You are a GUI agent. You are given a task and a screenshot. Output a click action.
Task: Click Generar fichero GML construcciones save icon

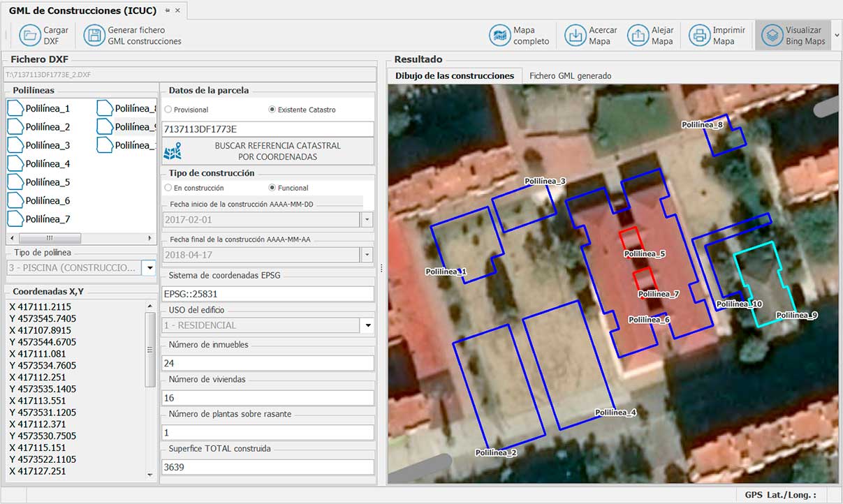[94, 35]
